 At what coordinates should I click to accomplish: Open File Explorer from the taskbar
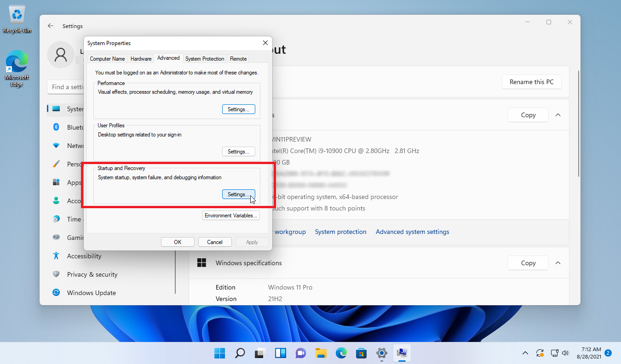point(321,353)
